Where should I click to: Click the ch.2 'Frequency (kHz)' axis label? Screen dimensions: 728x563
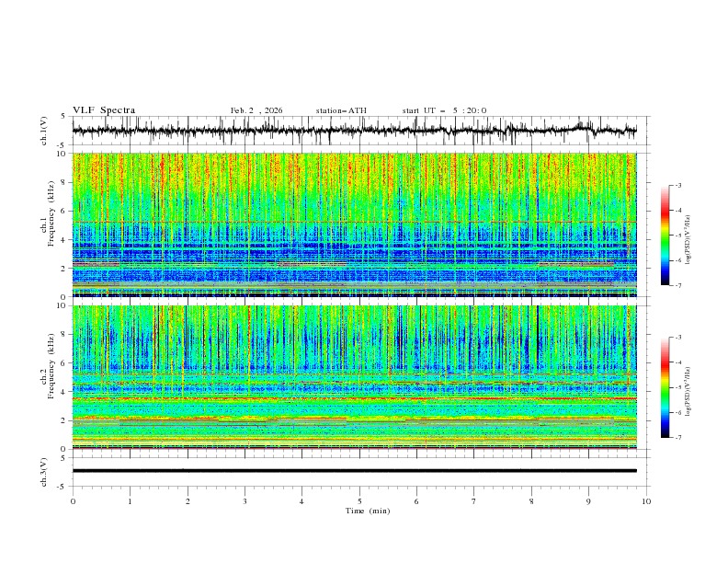pyautogui.click(x=51, y=366)
